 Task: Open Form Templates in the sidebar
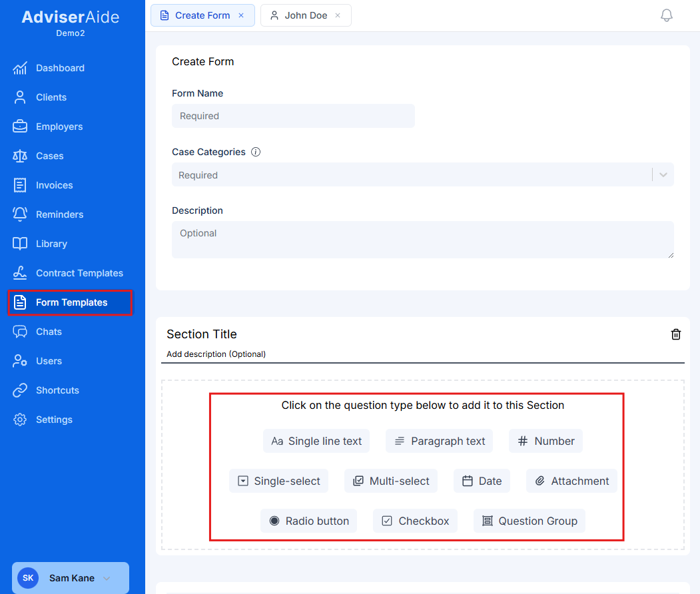[x=70, y=302]
